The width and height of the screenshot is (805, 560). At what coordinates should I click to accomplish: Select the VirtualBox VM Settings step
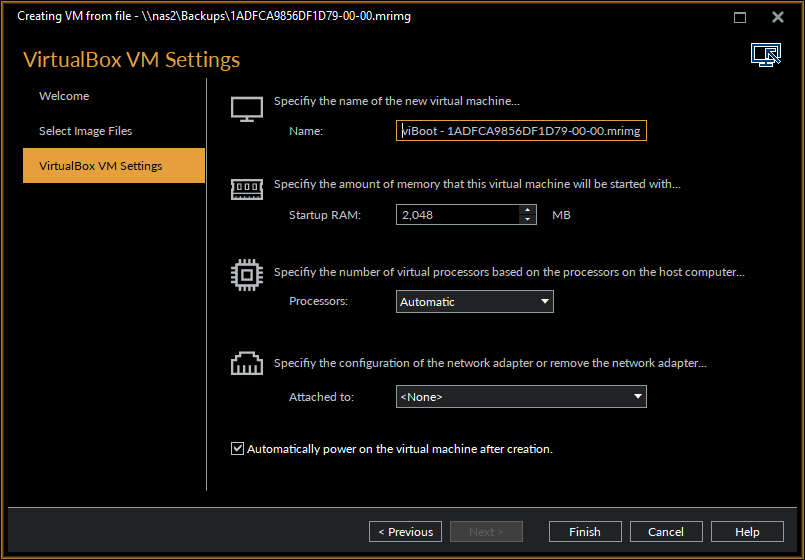[113, 165]
